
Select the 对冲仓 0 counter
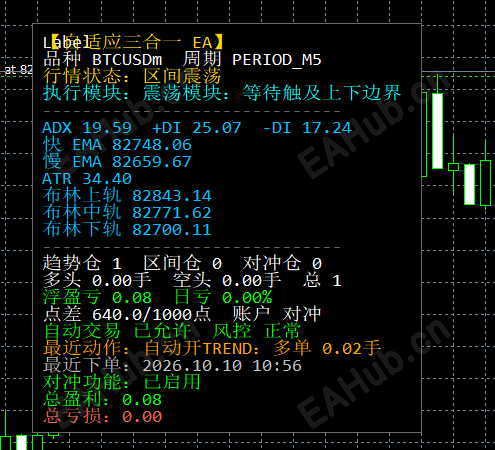pos(282,263)
